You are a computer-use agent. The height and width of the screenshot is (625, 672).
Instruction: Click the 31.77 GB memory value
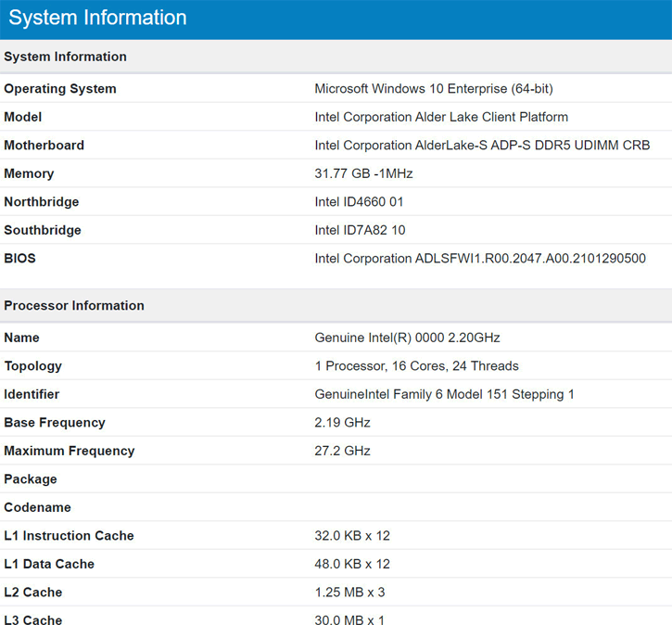(x=363, y=173)
